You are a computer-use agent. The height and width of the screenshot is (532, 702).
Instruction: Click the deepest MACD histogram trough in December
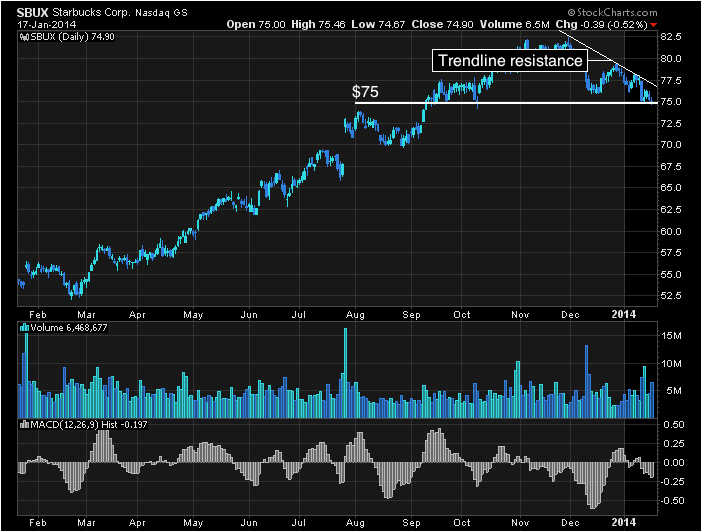(593, 486)
